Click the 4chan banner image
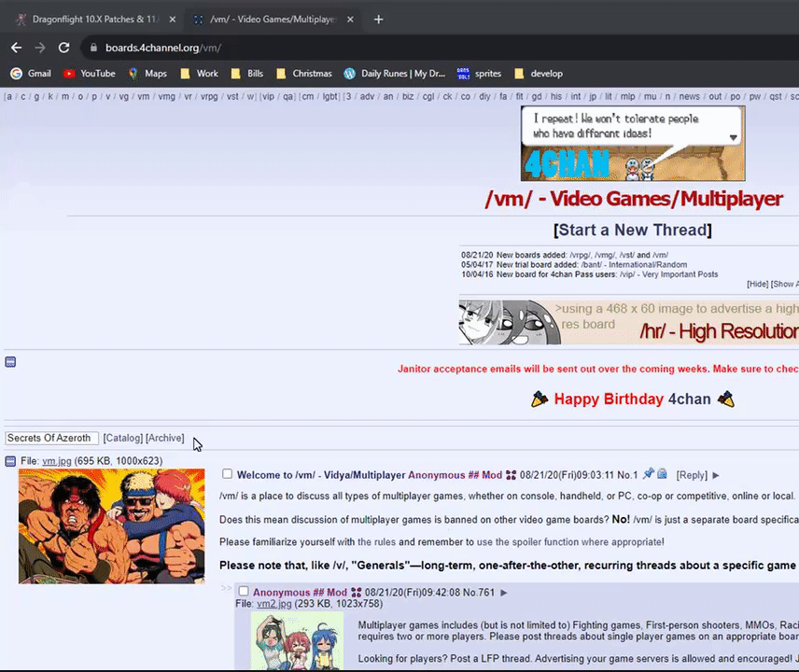This screenshot has height=672, width=799. (x=632, y=143)
